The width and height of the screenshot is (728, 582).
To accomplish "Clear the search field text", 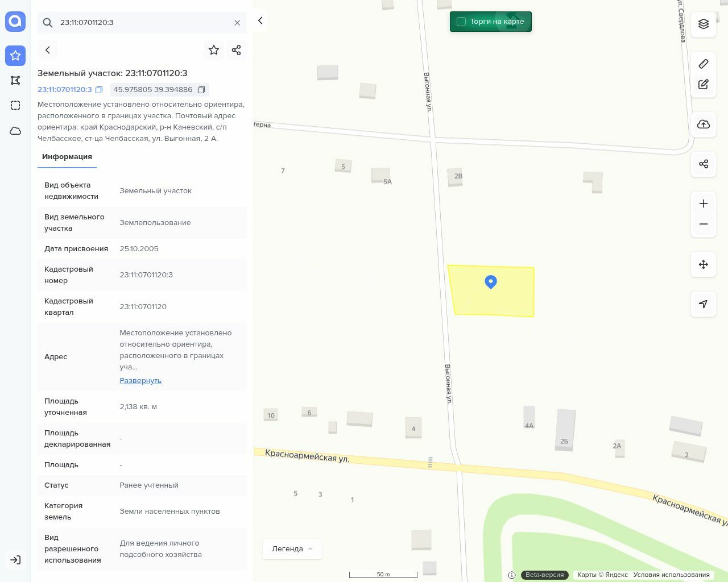I will [x=237, y=23].
